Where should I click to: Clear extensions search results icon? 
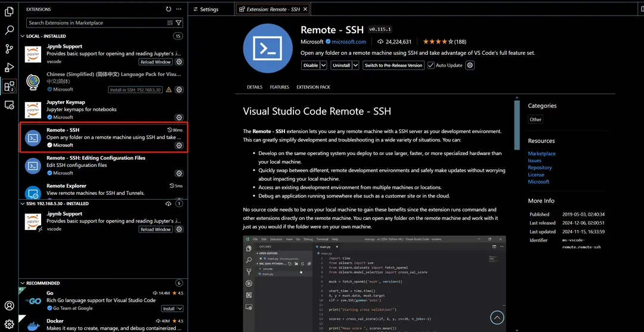click(170, 23)
